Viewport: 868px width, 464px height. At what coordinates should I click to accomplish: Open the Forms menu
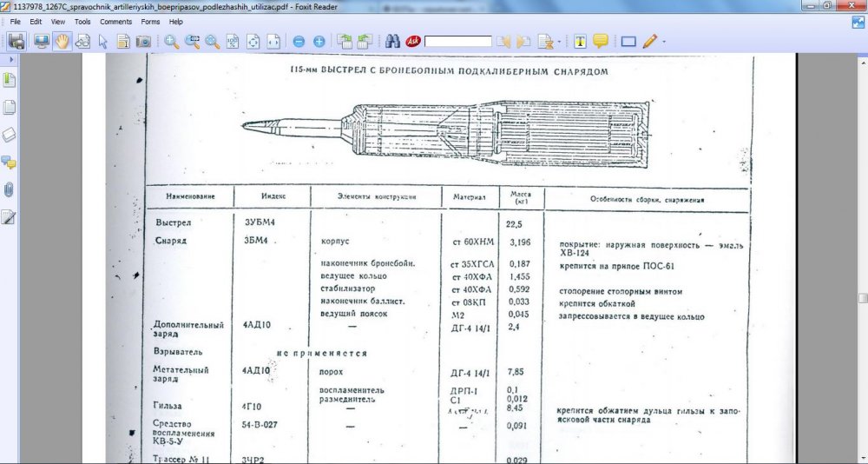(x=150, y=22)
